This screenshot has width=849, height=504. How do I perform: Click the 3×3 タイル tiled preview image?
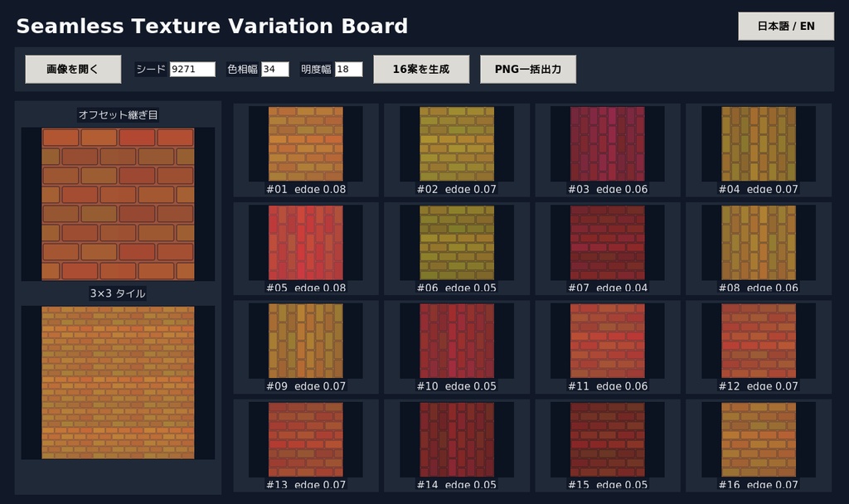118,383
